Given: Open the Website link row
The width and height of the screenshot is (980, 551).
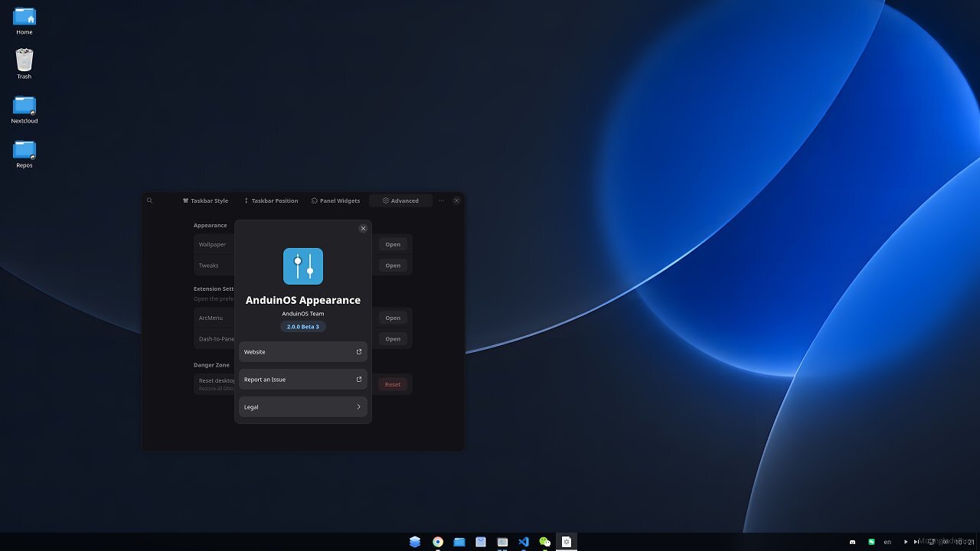Looking at the screenshot, I should 303,352.
